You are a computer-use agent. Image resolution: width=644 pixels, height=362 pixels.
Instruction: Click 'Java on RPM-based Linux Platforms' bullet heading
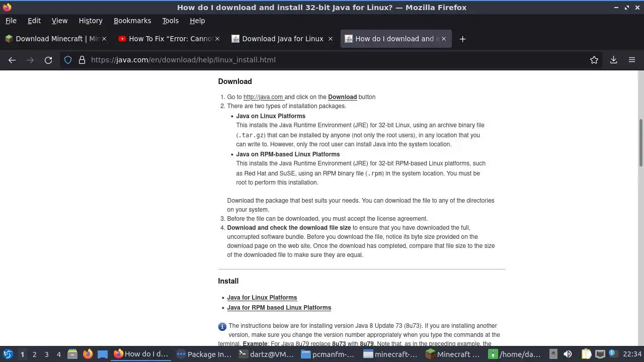click(x=288, y=154)
